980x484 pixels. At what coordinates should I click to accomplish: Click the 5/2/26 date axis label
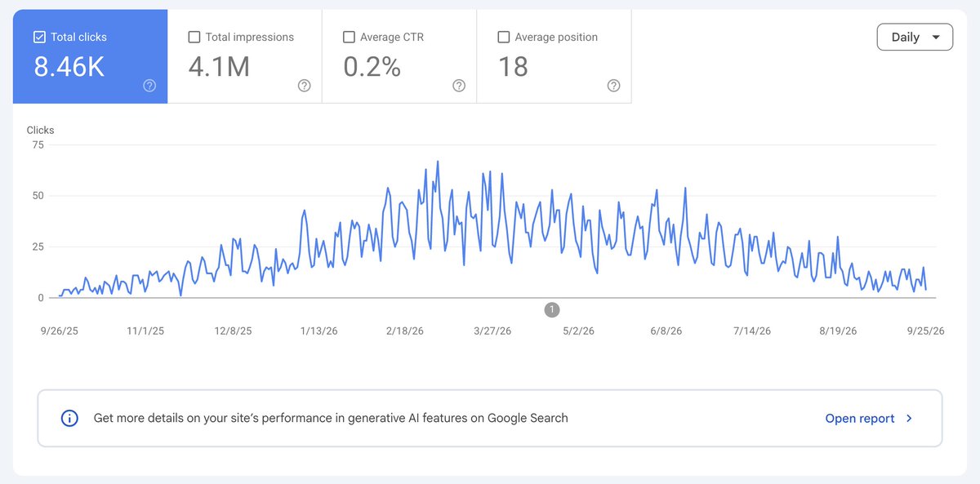coord(579,331)
